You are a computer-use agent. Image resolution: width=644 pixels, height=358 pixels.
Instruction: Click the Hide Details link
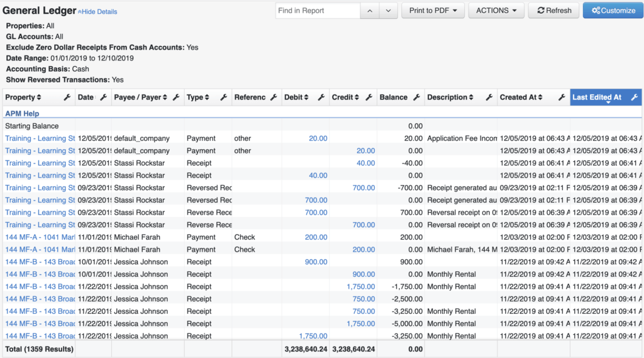[97, 12]
